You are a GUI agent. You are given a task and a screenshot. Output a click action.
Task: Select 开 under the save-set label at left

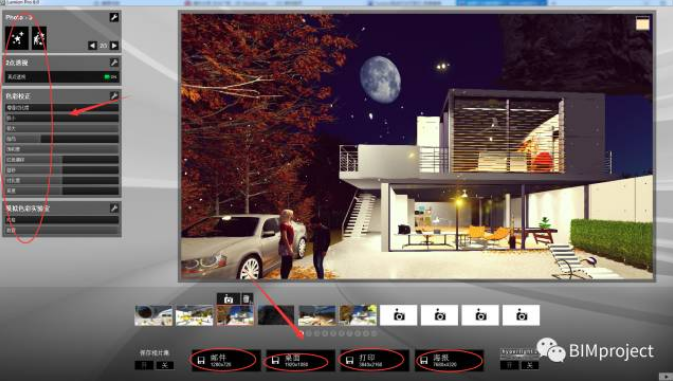[x=144, y=365]
